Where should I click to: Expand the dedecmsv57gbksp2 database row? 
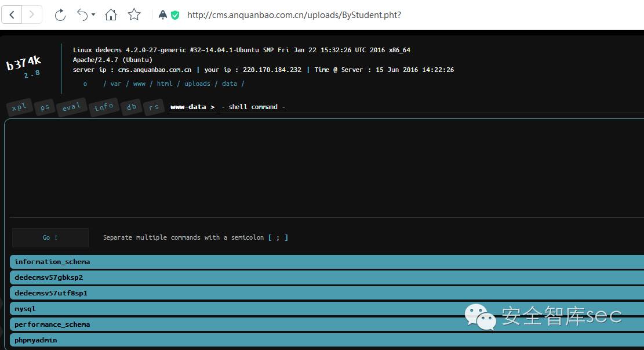(327, 277)
